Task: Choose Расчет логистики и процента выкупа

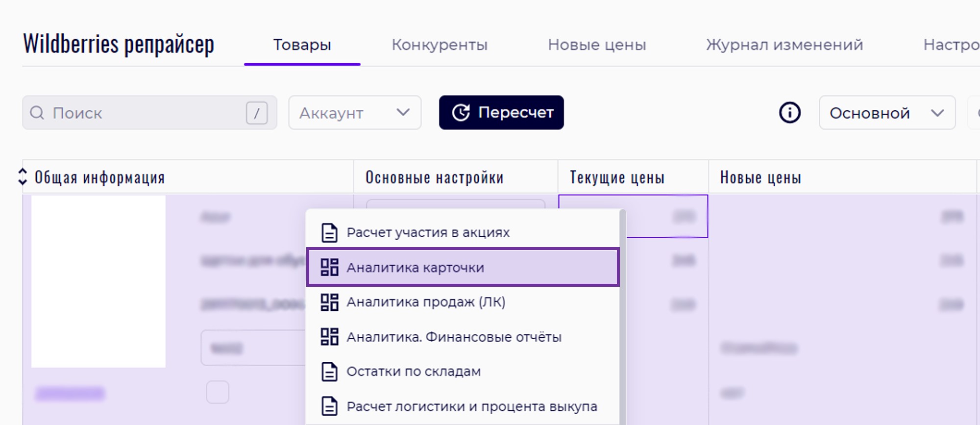Action: tap(471, 406)
